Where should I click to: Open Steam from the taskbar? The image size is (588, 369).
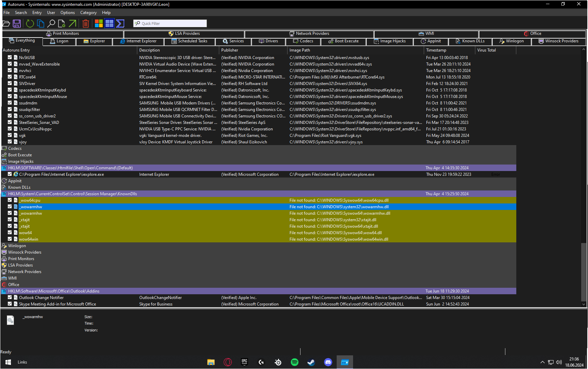pos(311,362)
